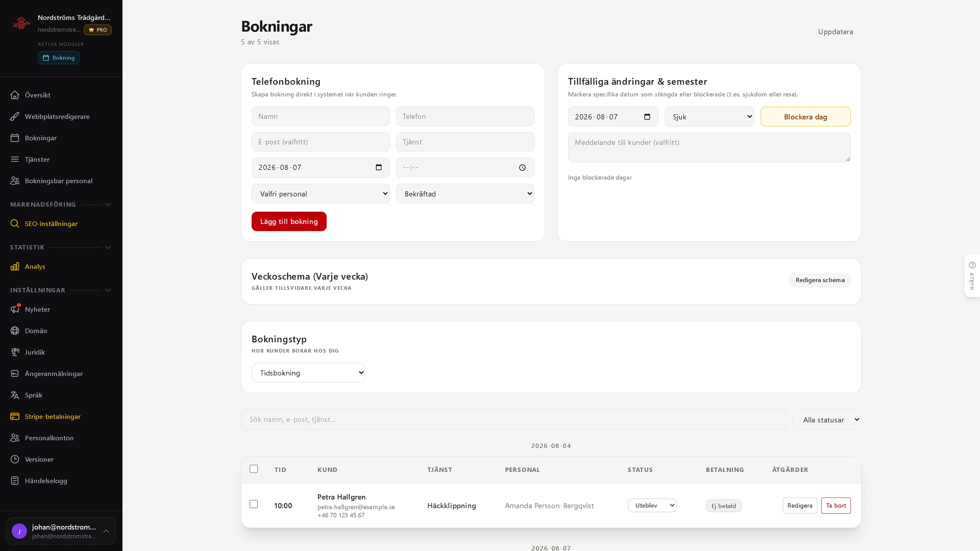Click the Bokning active module badge

(x=59, y=58)
